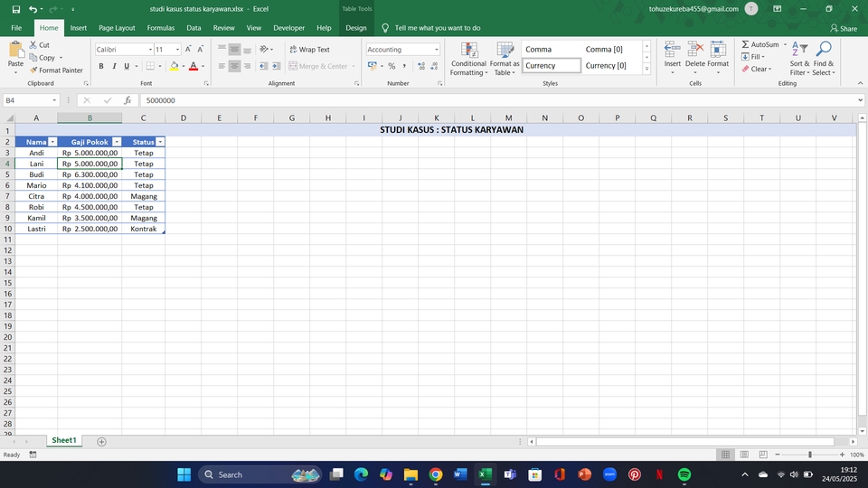Apply percent style to the cell
Viewport: 868px width, 488px height.
[x=392, y=66]
